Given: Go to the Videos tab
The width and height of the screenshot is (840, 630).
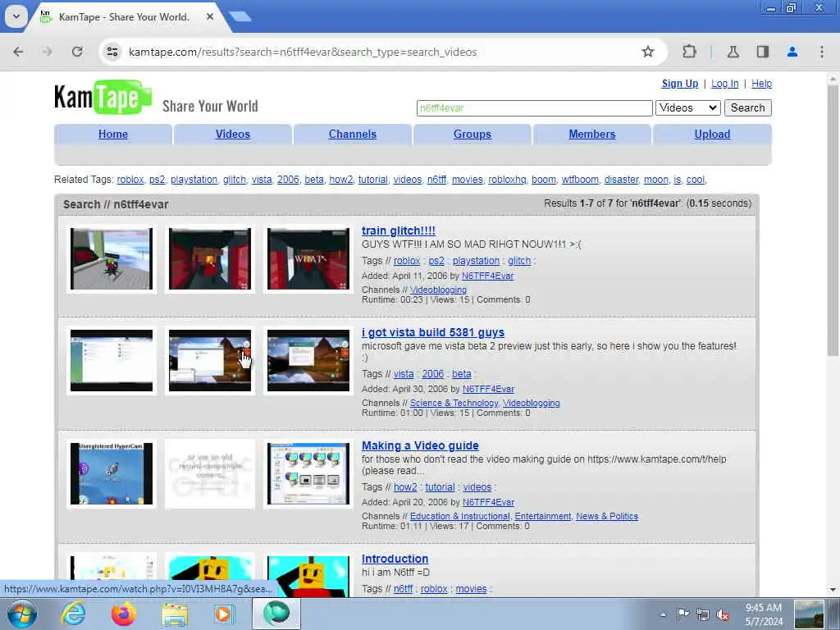Looking at the screenshot, I should [232, 134].
